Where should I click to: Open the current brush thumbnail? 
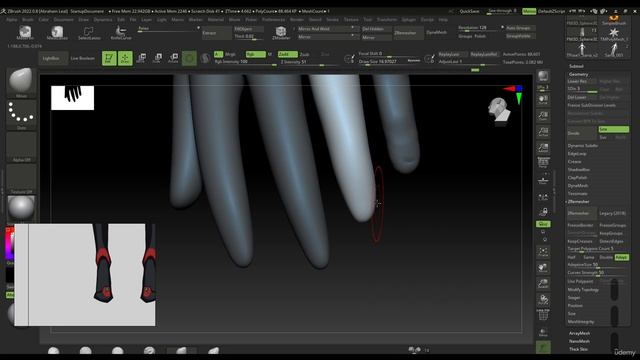tap(21, 82)
